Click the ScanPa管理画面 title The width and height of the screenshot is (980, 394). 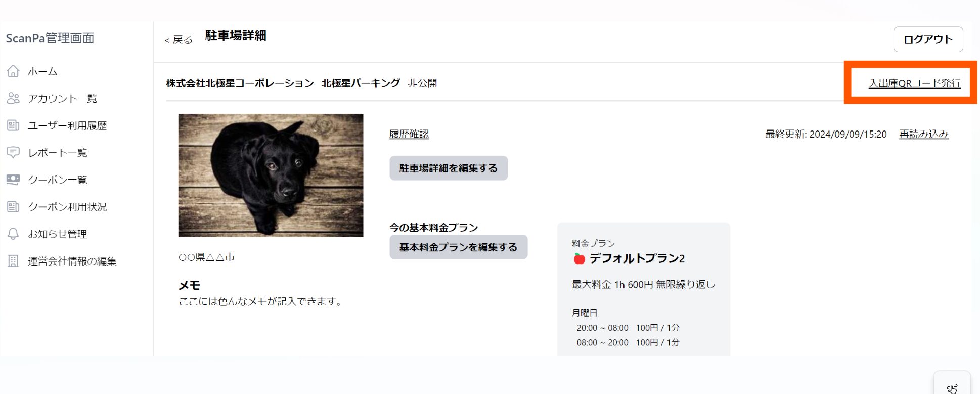click(x=50, y=38)
